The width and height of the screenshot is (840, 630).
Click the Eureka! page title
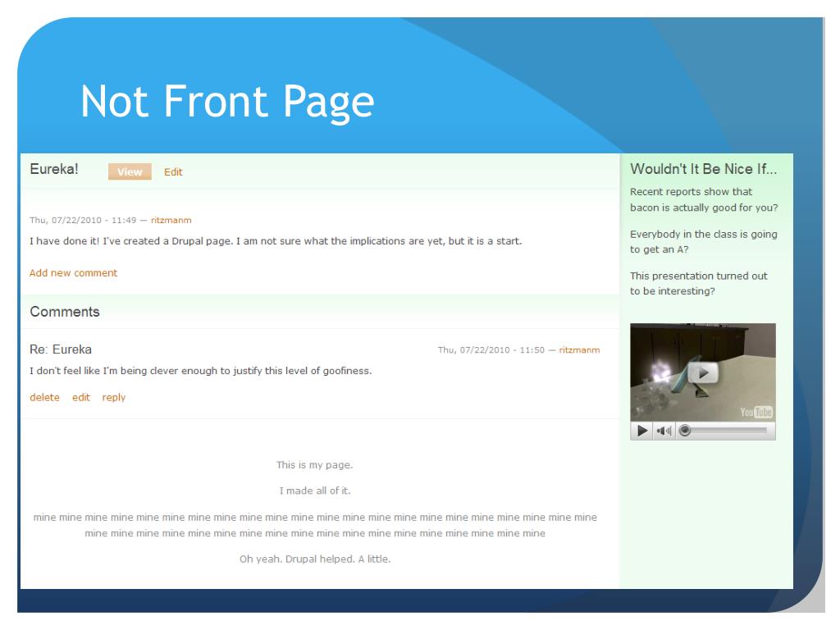coord(54,169)
